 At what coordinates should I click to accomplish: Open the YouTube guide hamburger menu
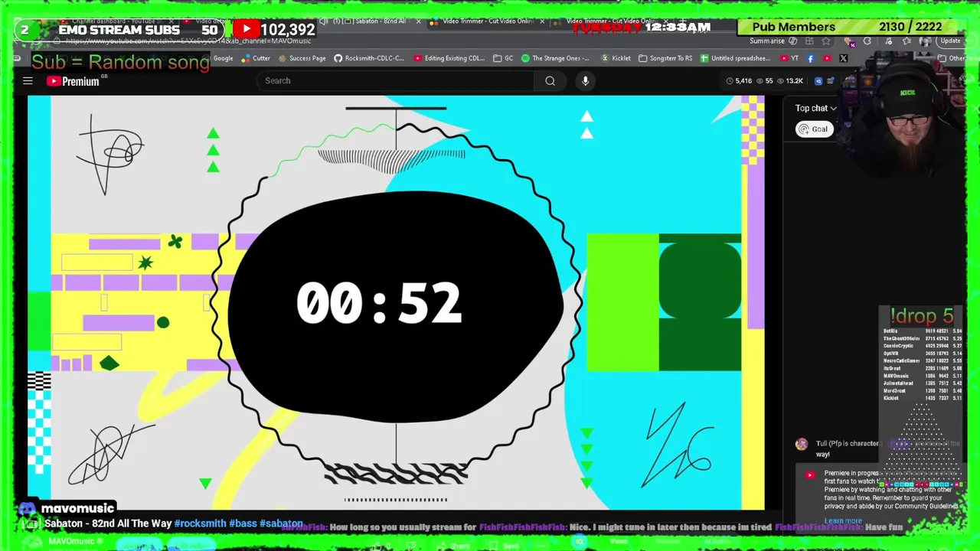pyautogui.click(x=28, y=80)
